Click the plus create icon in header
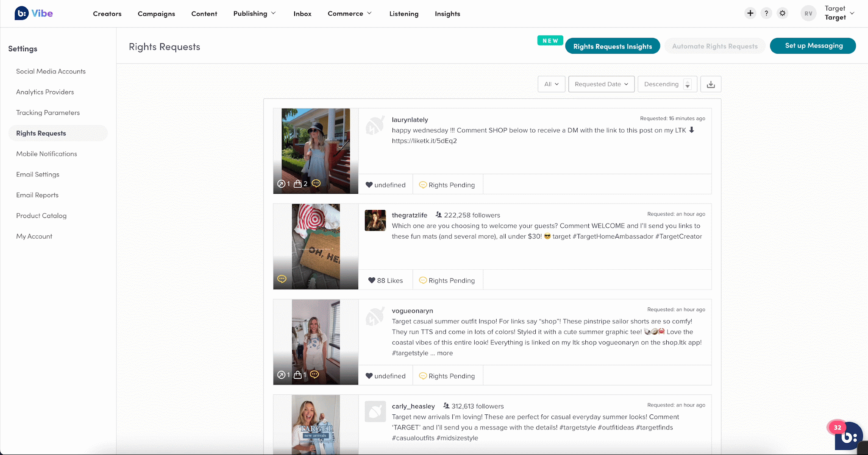The width and height of the screenshot is (868, 455). pyautogui.click(x=750, y=13)
